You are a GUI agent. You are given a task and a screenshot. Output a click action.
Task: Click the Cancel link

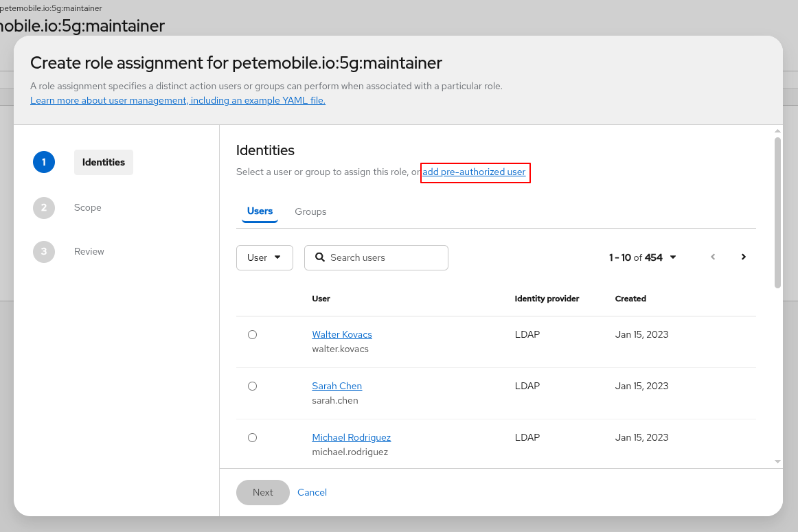click(312, 492)
